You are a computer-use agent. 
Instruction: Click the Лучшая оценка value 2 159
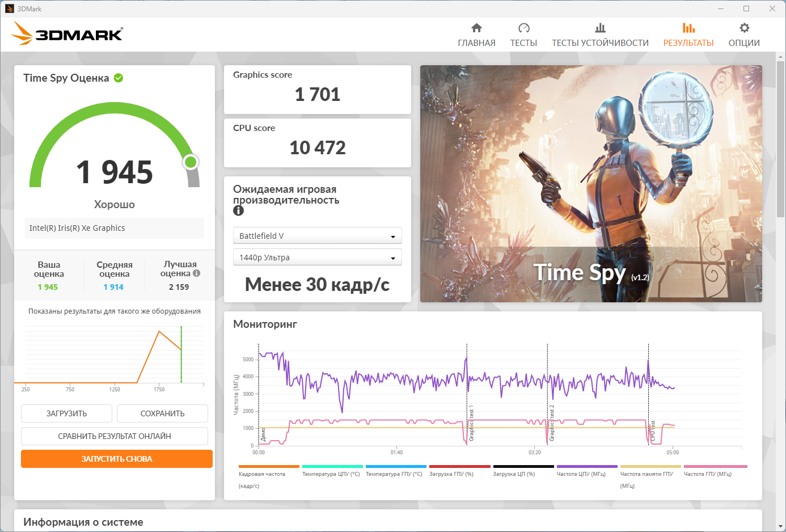tap(179, 287)
